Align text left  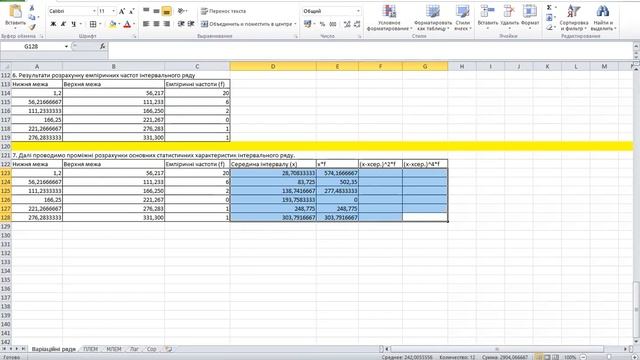(x=146, y=24)
